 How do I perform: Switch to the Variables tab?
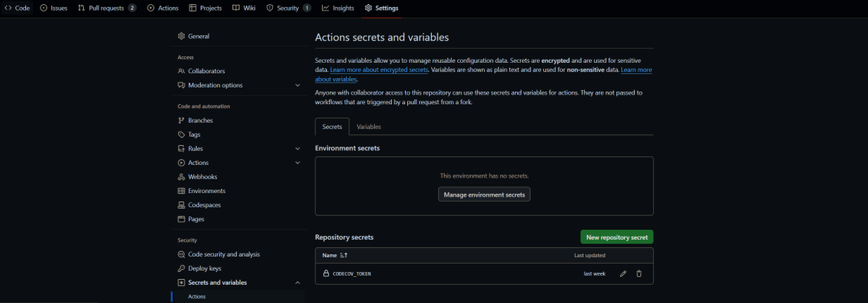coord(369,127)
